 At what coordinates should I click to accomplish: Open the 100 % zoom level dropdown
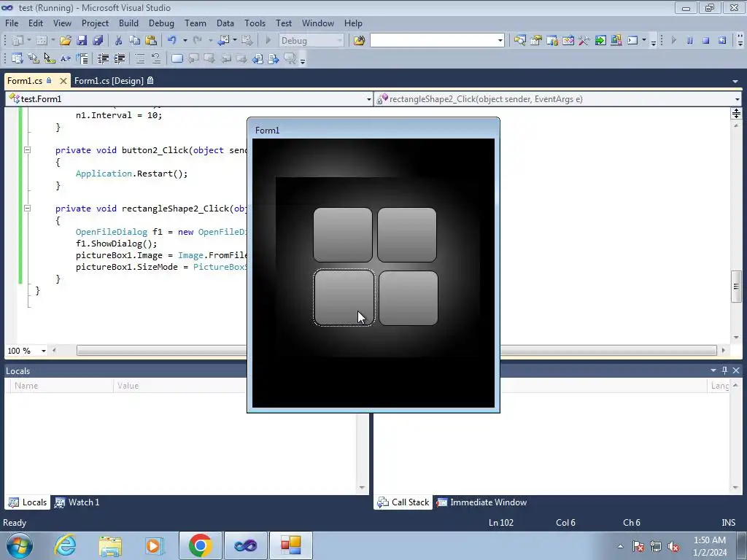pos(43,351)
